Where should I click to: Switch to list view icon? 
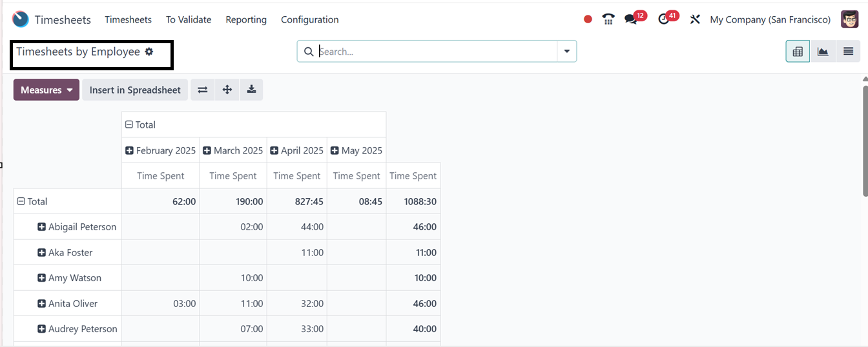pyautogui.click(x=848, y=52)
